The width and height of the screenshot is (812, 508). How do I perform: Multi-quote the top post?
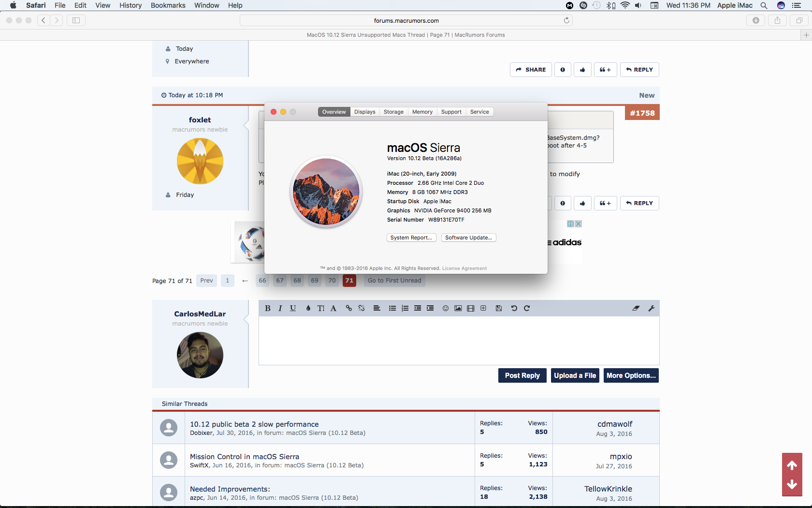(605, 70)
